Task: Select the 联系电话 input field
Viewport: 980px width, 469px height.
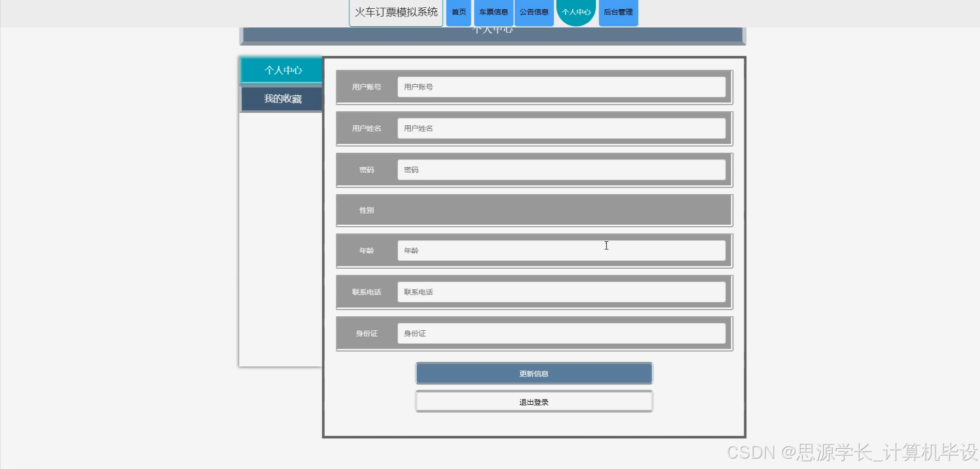Action: coord(563,291)
